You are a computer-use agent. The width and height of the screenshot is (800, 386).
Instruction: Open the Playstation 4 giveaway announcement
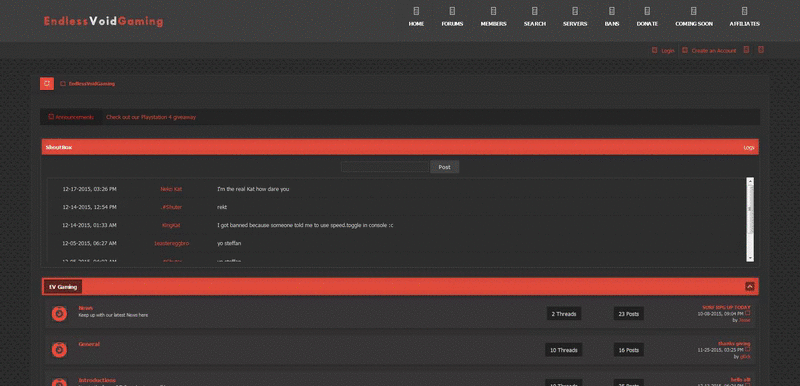tap(151, 117)
